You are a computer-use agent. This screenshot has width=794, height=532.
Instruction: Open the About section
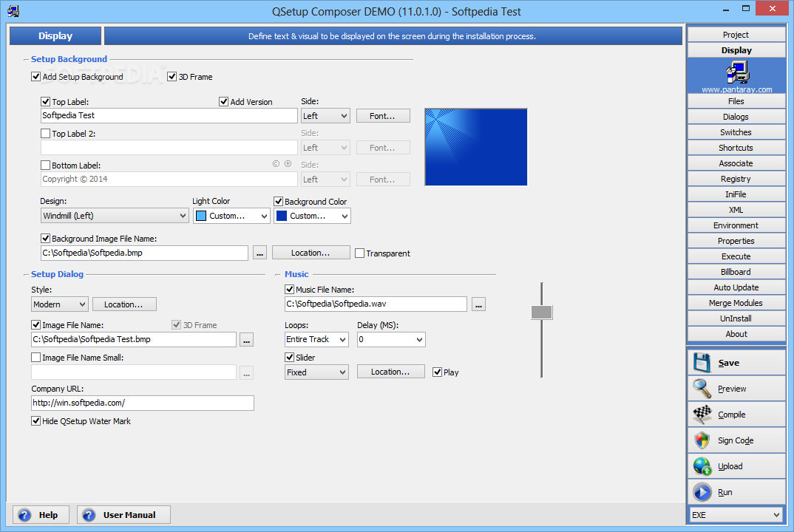pos(736,334)
